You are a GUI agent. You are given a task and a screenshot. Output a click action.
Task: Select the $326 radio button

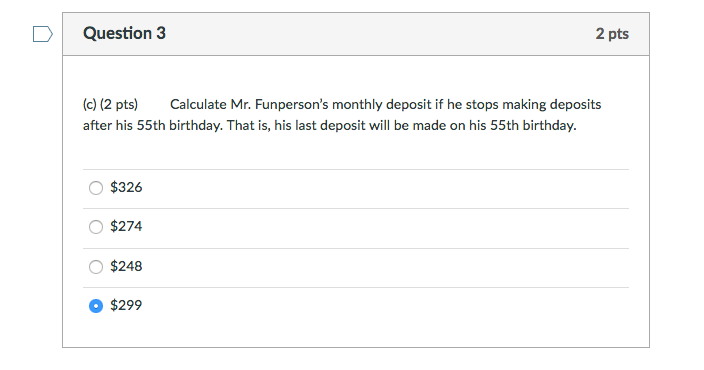[x=96, y=188]
